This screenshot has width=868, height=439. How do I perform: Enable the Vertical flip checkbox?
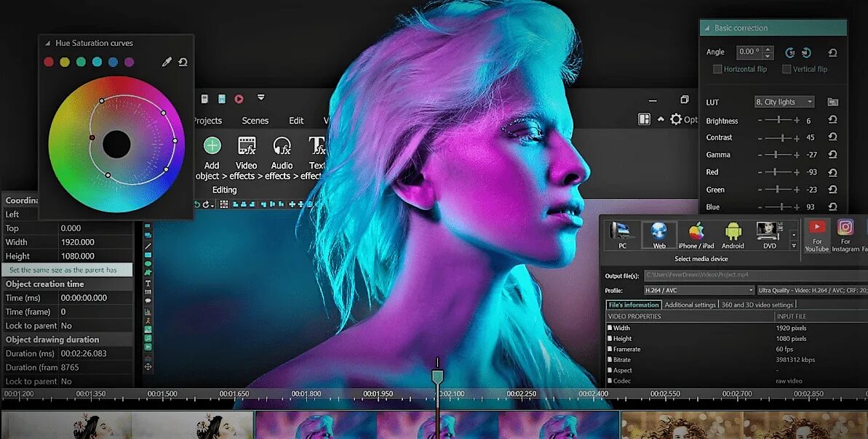786,69
